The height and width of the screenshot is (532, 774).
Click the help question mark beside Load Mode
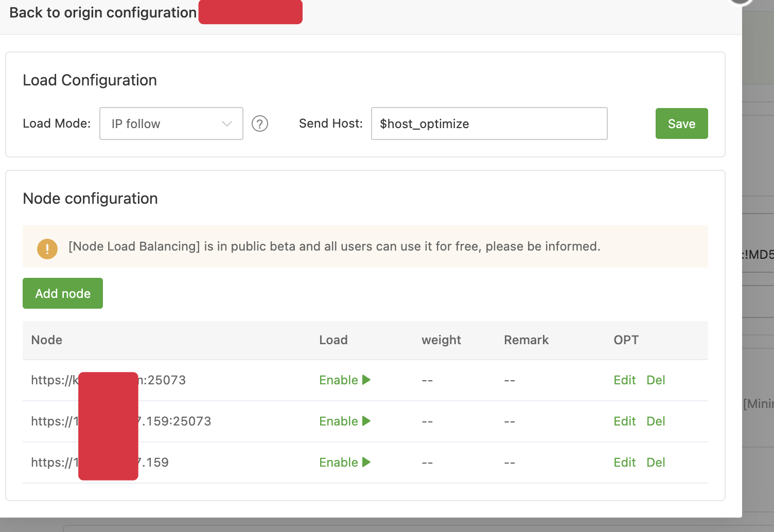(x=260, y=124)
